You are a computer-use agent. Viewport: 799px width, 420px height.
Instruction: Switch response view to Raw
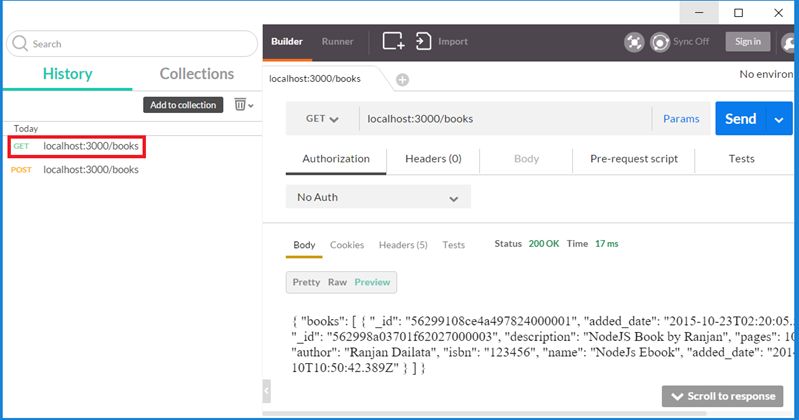337,282
